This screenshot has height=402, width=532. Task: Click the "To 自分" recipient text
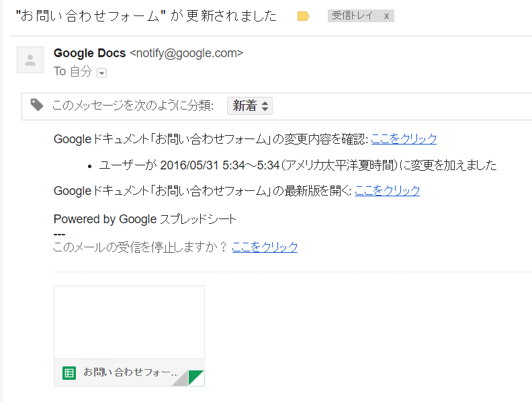[x=73, y=72]
